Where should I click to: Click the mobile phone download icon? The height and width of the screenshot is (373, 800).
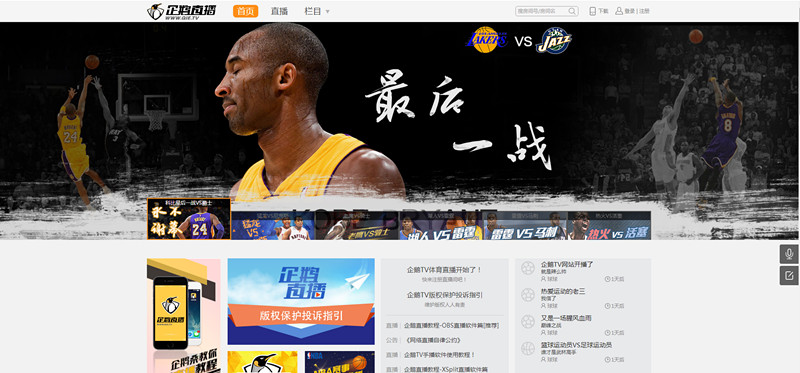592,11
